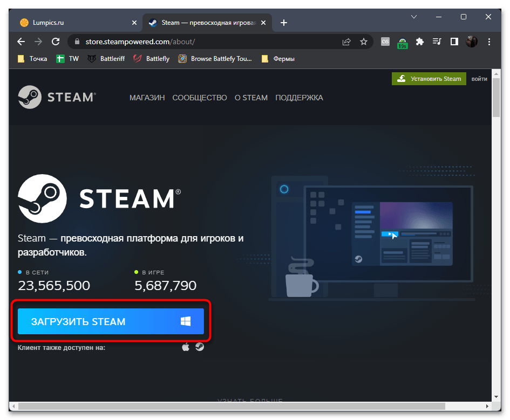Click the vertical scrollbar thumb
Image resolution: width=510 pixels, height=420 pixels.
pos(496,98)
